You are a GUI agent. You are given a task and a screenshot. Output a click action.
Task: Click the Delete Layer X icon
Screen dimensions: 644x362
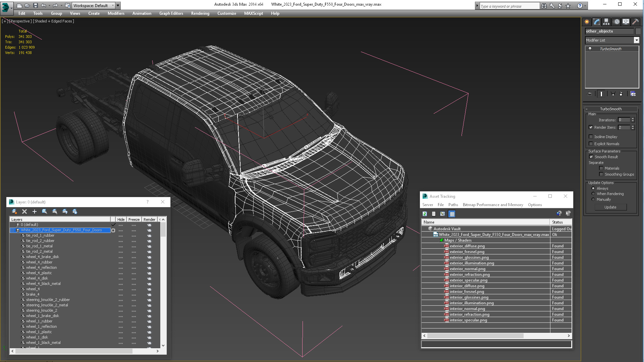(24, 212)
